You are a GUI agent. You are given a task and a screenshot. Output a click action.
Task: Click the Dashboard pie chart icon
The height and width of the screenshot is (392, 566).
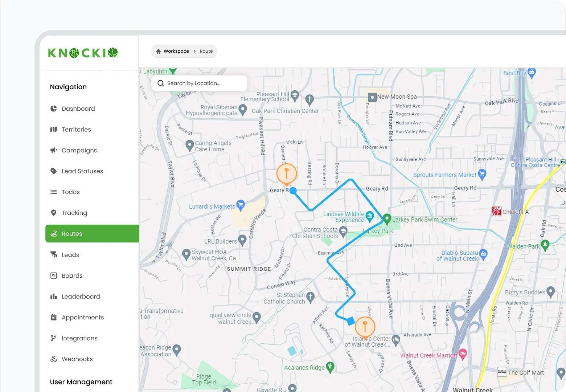tap(54, 109)
